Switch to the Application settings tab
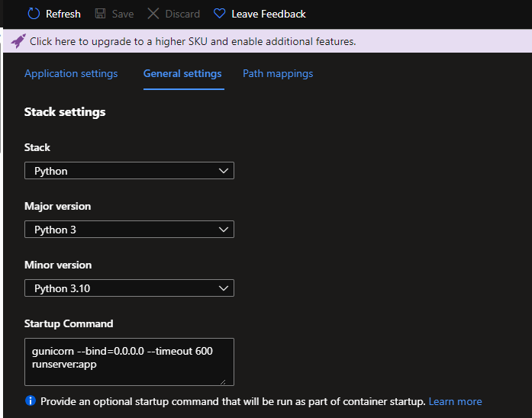 71,73
